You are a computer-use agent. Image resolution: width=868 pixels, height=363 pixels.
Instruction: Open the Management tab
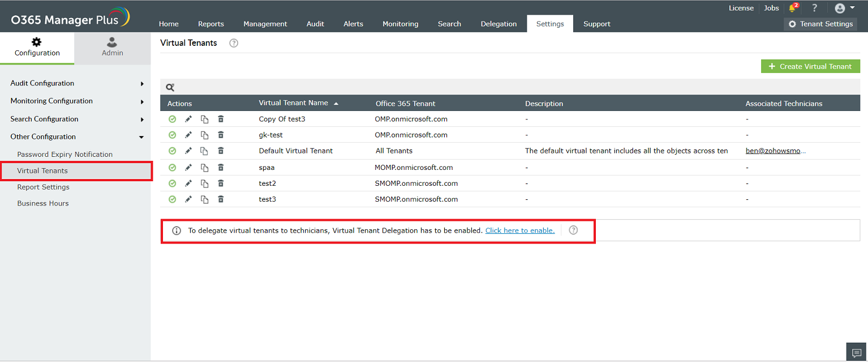pyautogui.click(x=265, y=24)
